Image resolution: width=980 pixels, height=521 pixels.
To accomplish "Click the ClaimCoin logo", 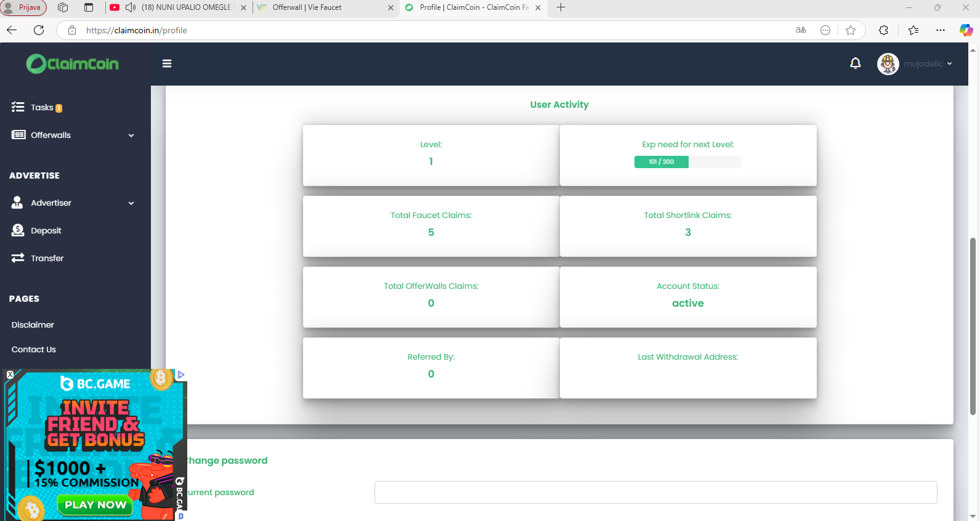I will pyautogui.click(x=72, y=63).
